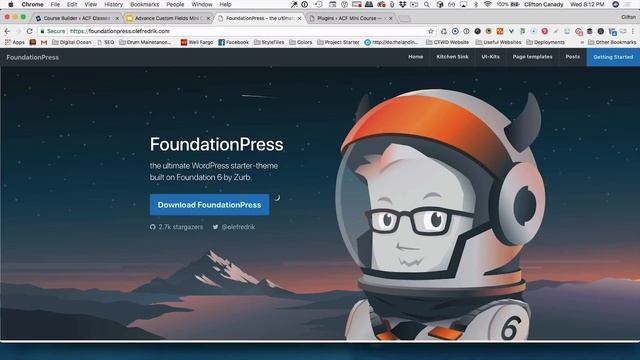Go back with the browser back arrow
The image size is (640, 360).
coord(7,31)
